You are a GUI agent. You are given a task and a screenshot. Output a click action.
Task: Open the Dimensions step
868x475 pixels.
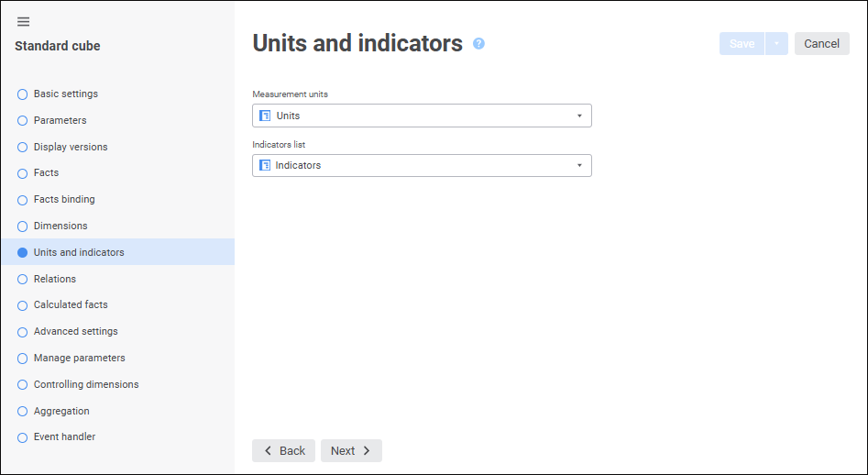(60, 226)
